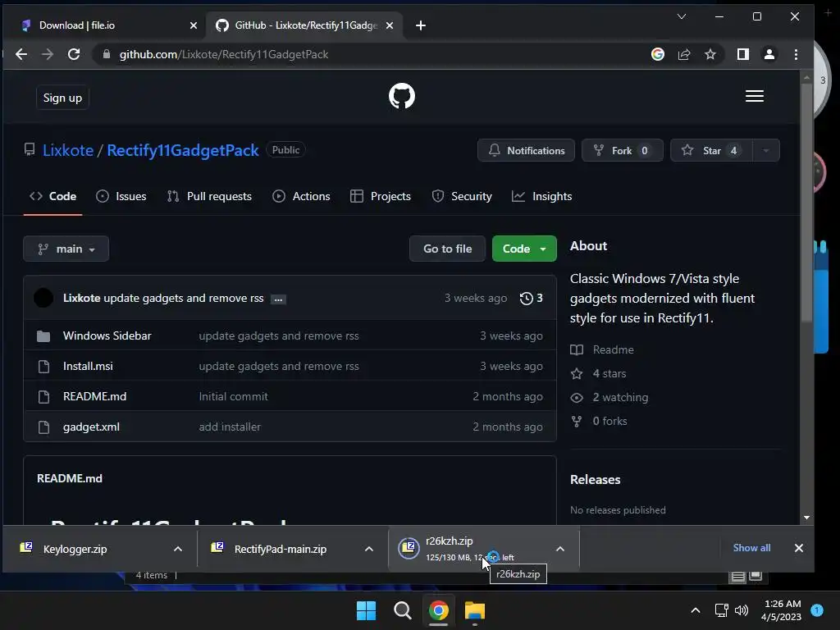Go back with the browser back arrow
840x630 pixels.
[21, 54]
